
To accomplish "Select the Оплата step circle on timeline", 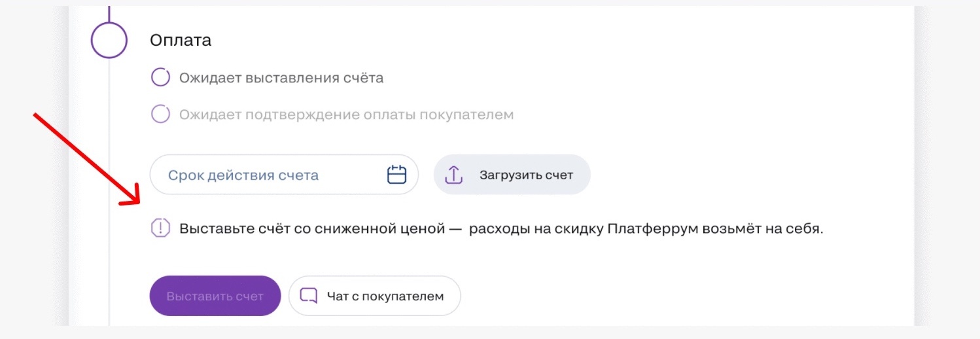I will (109, 40).
